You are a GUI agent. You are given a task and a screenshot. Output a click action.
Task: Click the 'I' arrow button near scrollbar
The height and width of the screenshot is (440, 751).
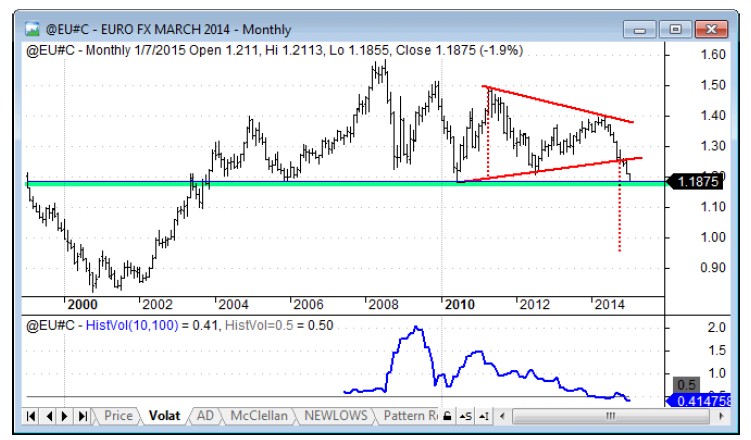pos(484,416)
